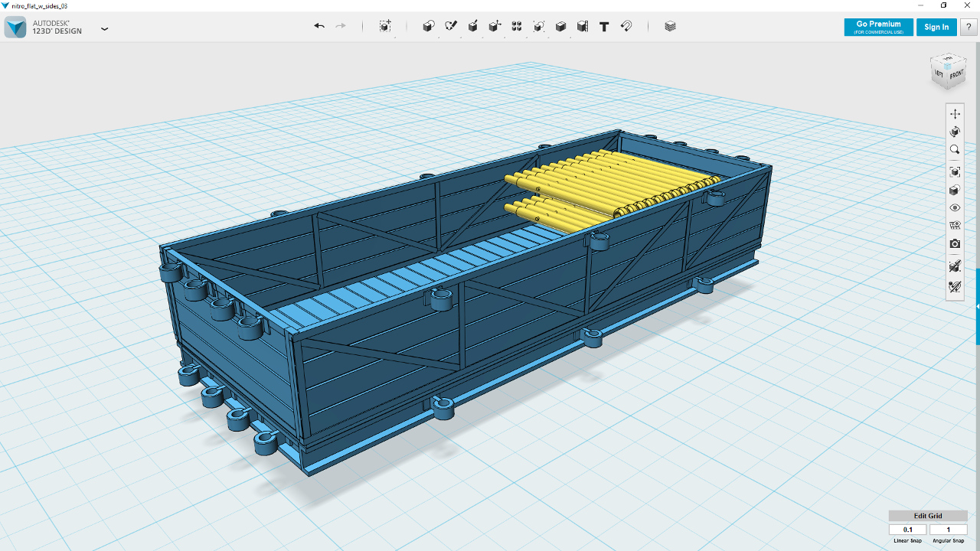Open the Modify tools

click(495, 26)
